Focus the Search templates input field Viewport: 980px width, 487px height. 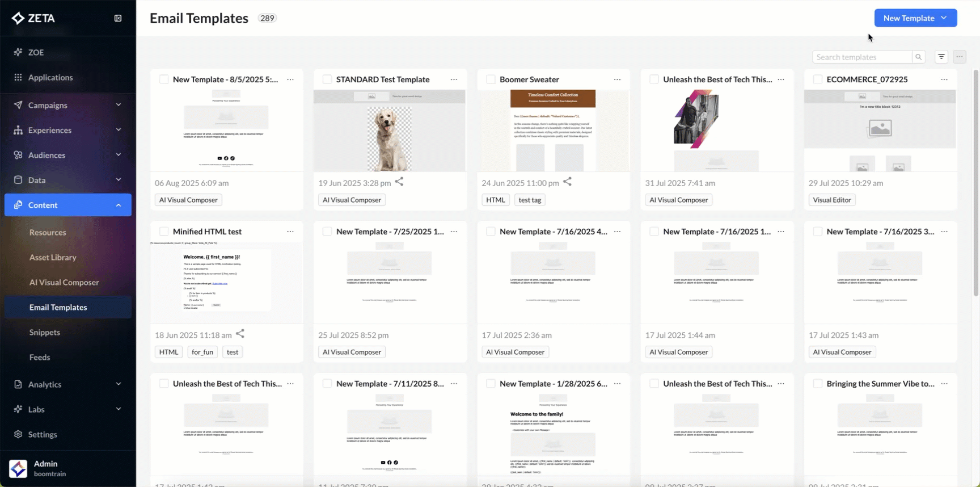coord(861,57)
